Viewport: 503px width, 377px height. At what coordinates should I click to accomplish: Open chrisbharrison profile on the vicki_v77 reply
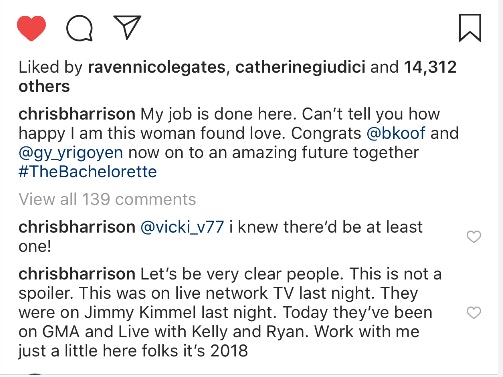[77, 227]
